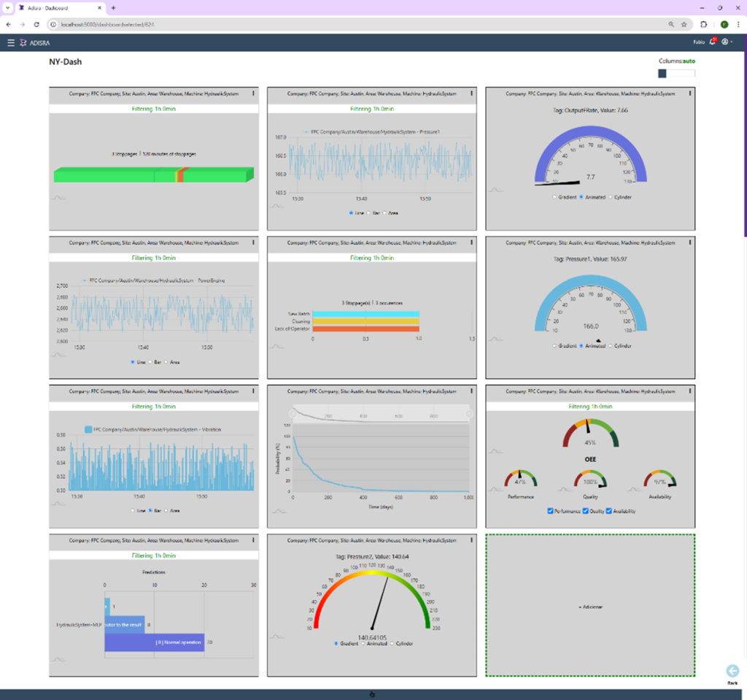Open the user account dropdown
Screen dimensions: 747x700
(727, 42)
